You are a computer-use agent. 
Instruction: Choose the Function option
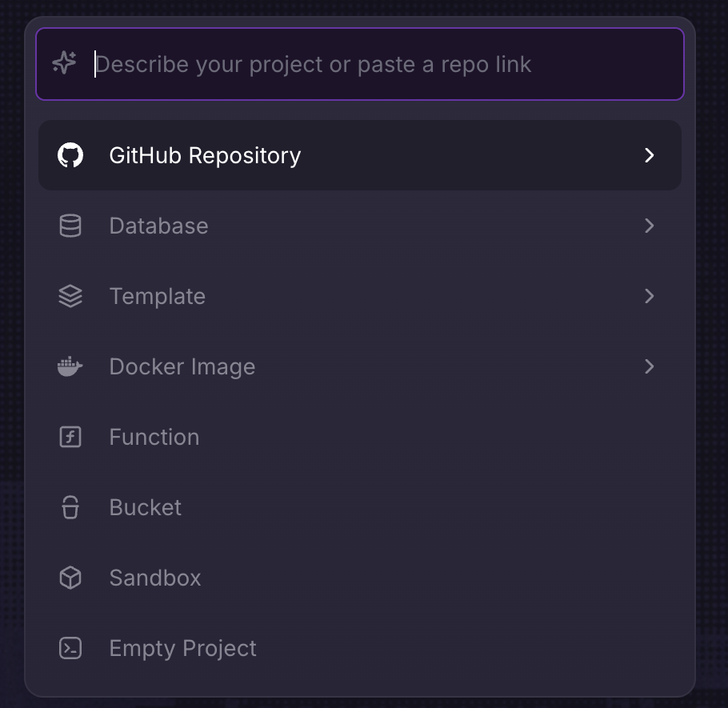360,437
